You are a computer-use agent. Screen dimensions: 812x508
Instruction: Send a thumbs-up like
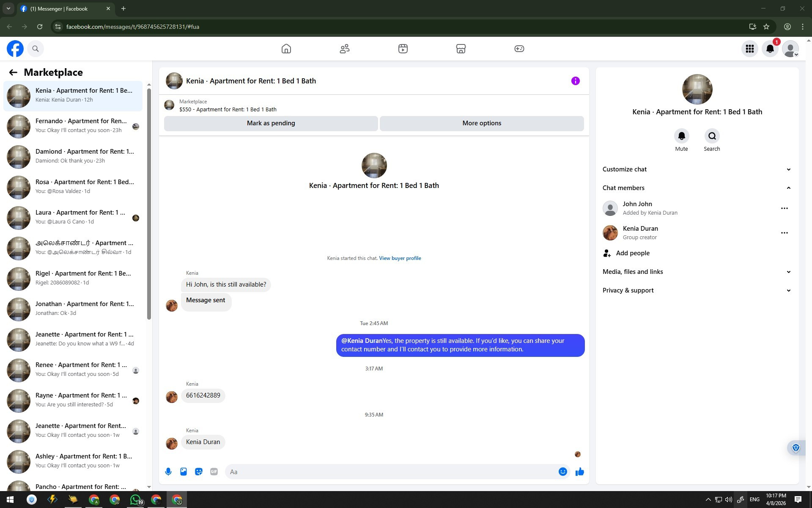580,472
